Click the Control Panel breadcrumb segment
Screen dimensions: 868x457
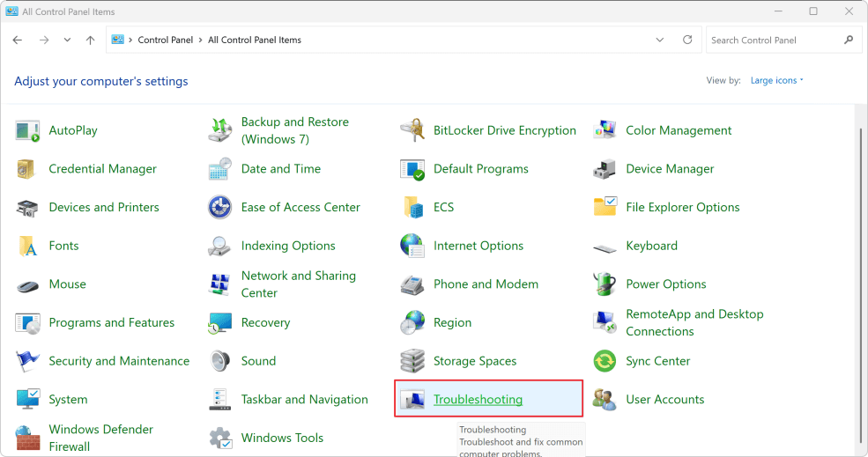pos(166,41)
